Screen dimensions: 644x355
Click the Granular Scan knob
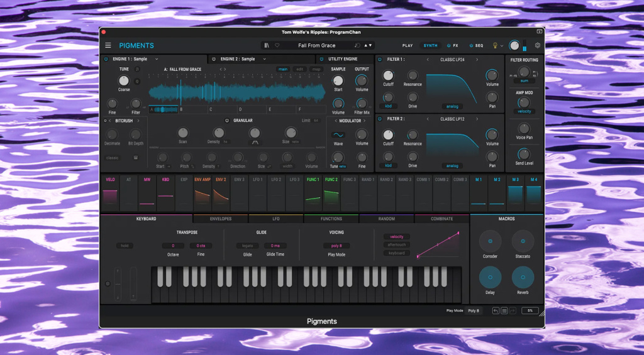pyautogui.click(x=183, y=133)
